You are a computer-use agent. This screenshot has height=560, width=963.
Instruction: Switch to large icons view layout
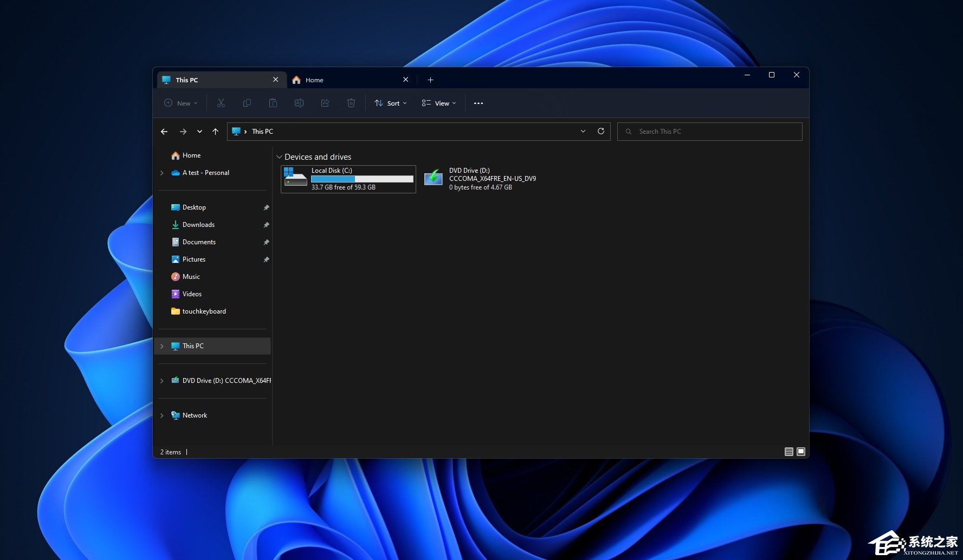(x=801, y=452)
